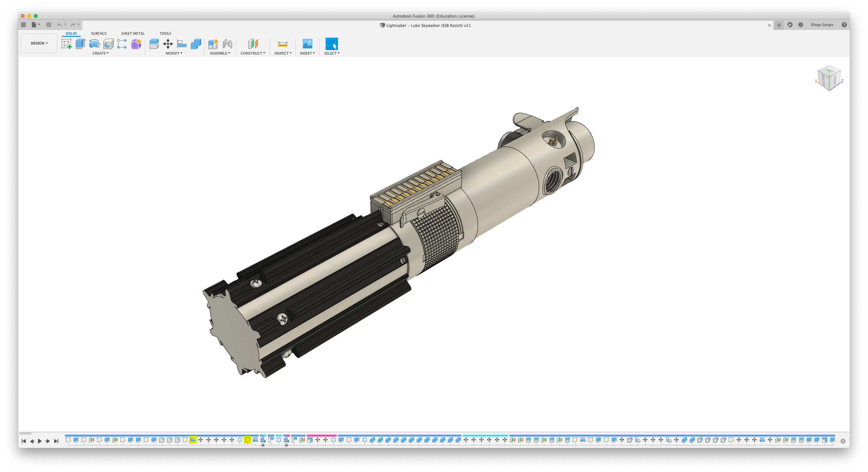
Task: Open Diogo Sergio account menu
Action: coord(822,25)
